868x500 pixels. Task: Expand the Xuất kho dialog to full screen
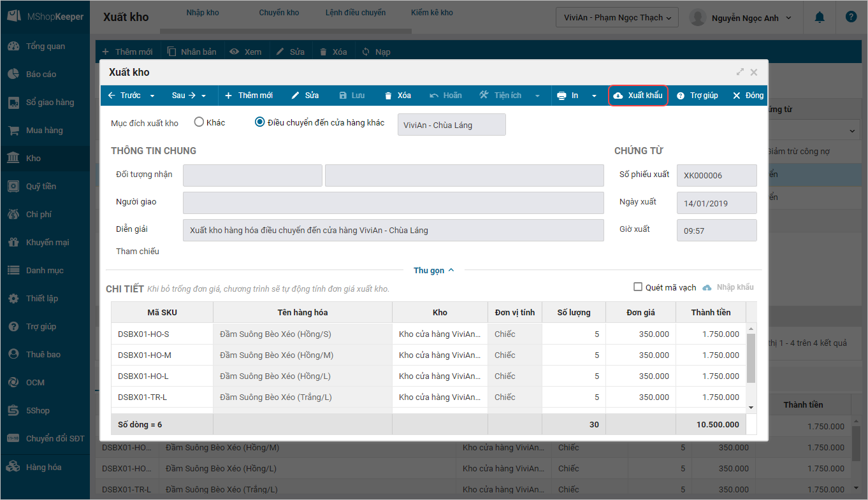pyautogui.click(x=740, y=73)
